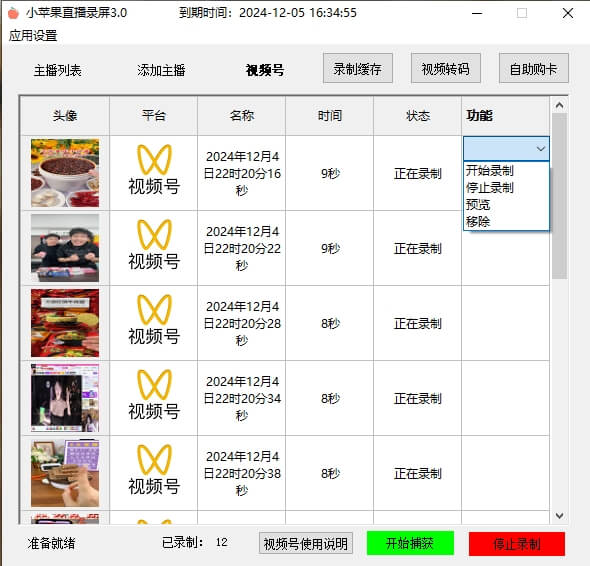590x566 pixels.
Task: Click the red 停止录制 button
Action: [517, 544]
